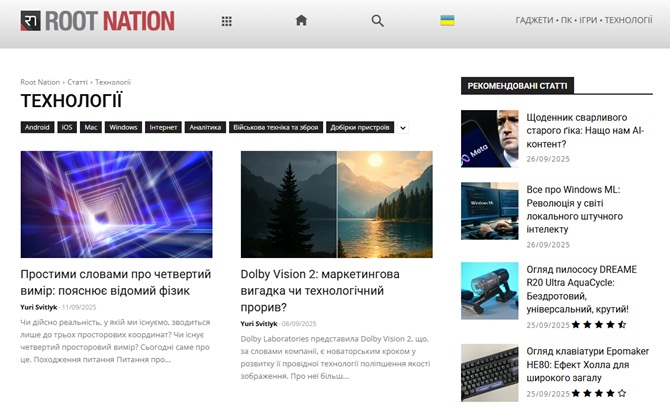Screen dimensions: 670x406
Task: Click author Yuri Svitlyk under четвертий вимір article
Action: (x=38, y=307)
